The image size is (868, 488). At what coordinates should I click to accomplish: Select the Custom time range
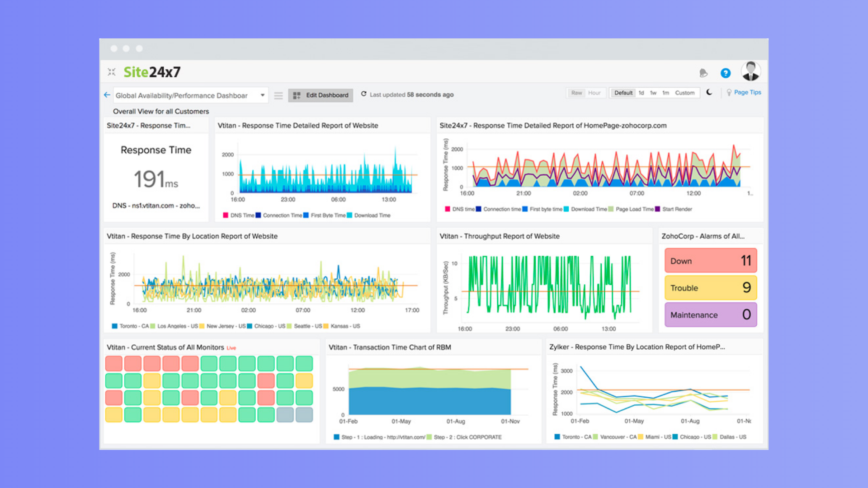tap(685, 93)
